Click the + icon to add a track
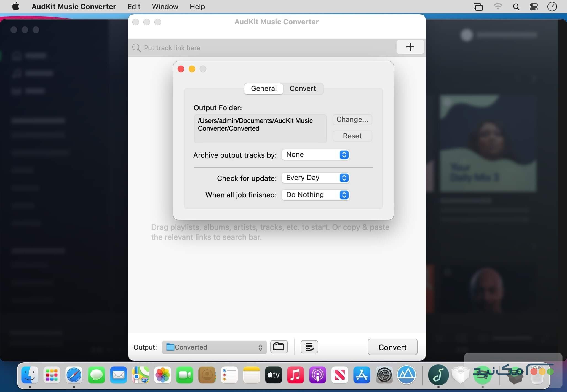 pyautogui.click(x=410, y=47)
